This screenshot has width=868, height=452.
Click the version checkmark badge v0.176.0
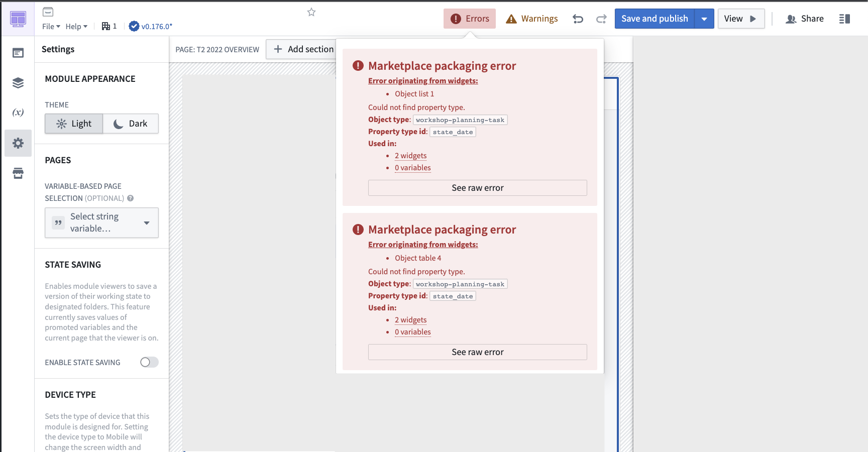pos(150,26)
